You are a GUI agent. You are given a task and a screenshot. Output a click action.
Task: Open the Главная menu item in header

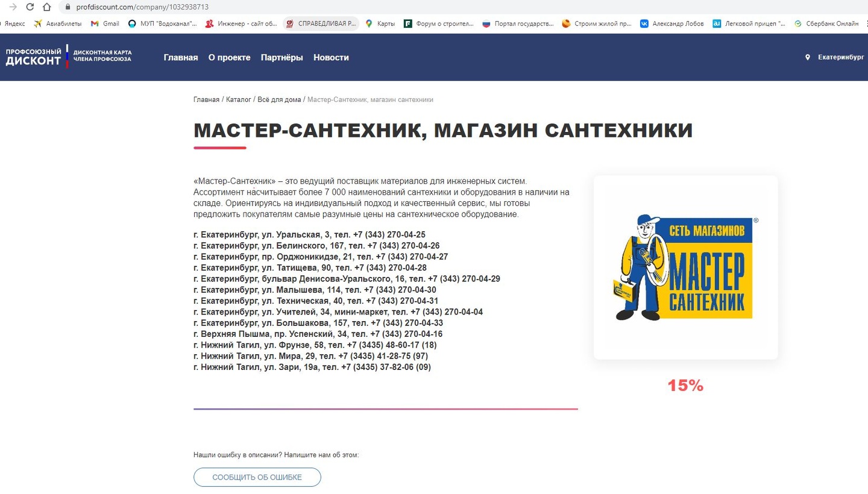[x=181, y=58]
